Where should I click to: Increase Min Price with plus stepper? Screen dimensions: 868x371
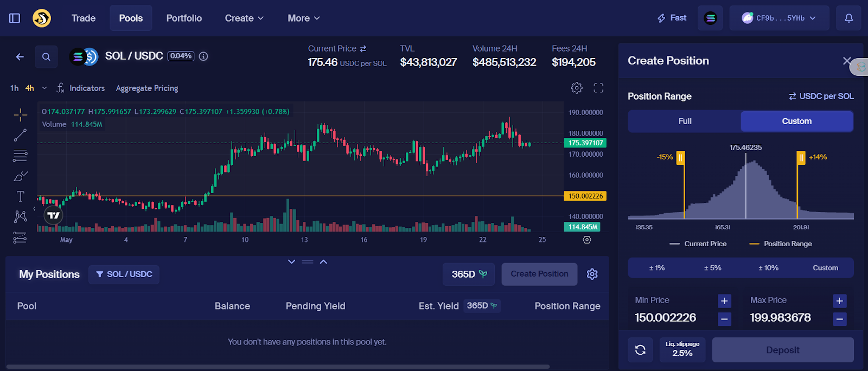(724, 300)
